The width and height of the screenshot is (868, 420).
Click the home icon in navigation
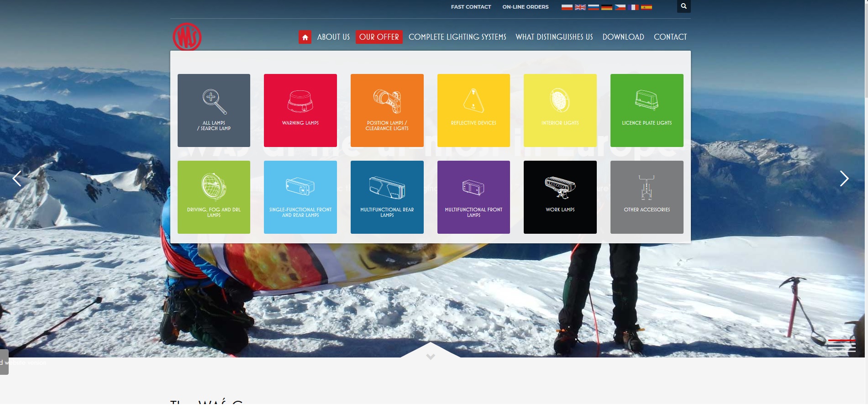305,37
